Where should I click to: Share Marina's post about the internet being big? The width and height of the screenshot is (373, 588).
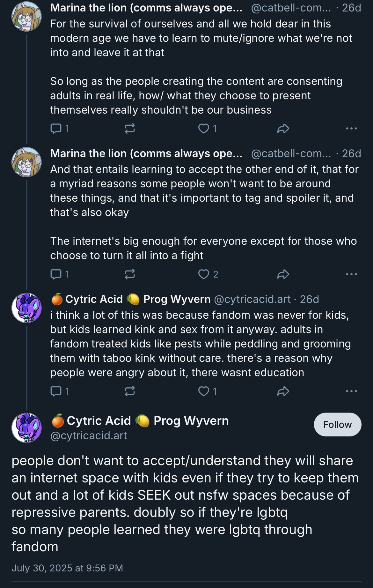click(283, 274)
